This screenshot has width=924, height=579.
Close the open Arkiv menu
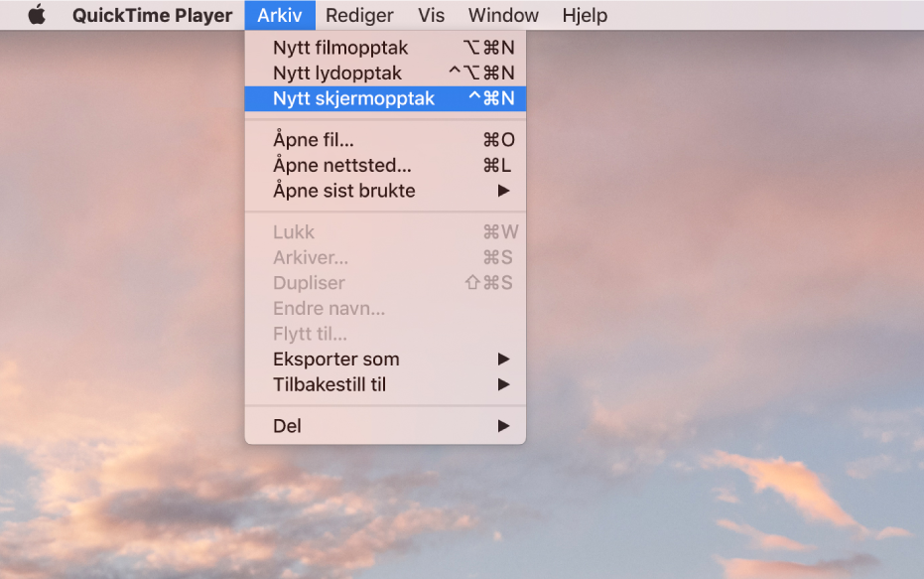280,15
